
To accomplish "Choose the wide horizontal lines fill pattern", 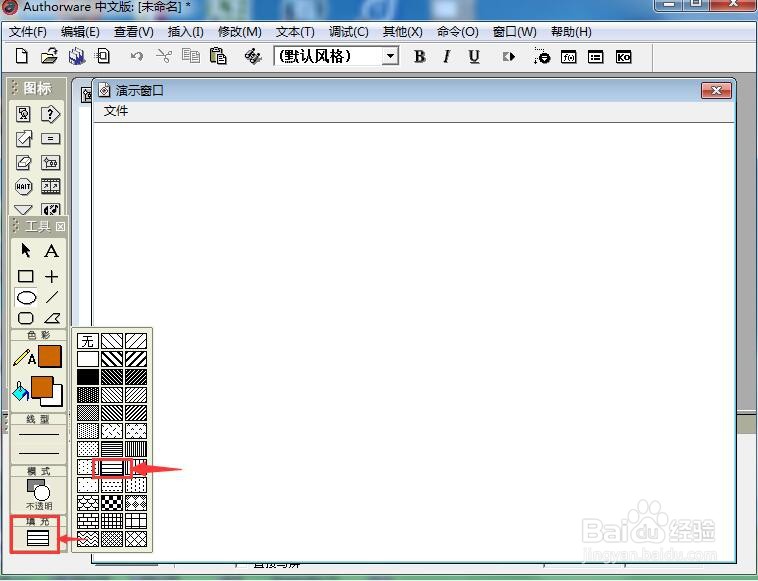I will [112, 467].
